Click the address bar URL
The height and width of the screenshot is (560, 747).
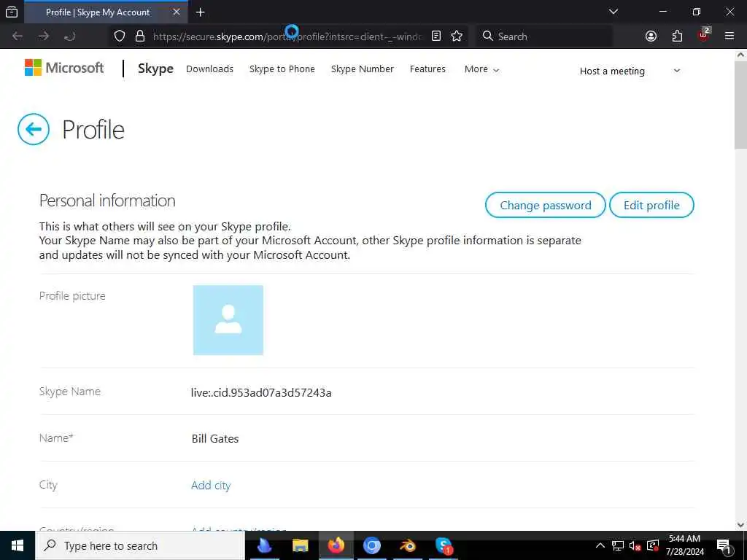tap(287, 36)
